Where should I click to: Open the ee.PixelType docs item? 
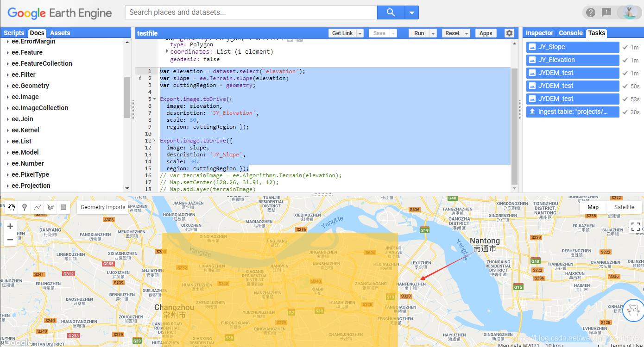click(x=30, y=174)
